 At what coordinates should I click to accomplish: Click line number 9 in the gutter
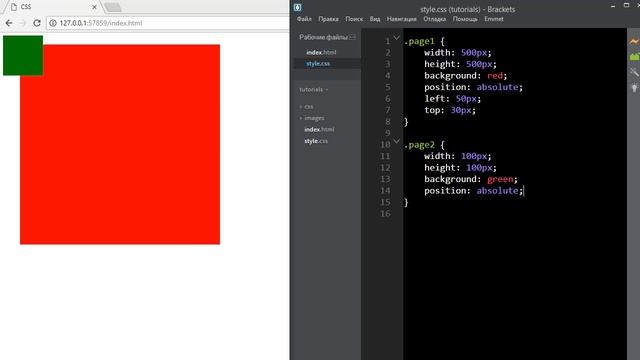pyautogui.click(x=388, y=133)
